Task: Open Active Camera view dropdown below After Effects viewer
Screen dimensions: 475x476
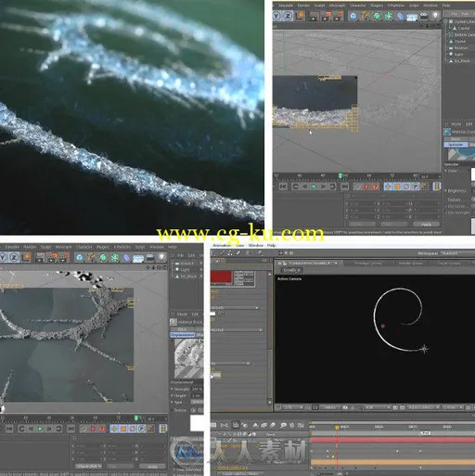Action: coord(423,407)
